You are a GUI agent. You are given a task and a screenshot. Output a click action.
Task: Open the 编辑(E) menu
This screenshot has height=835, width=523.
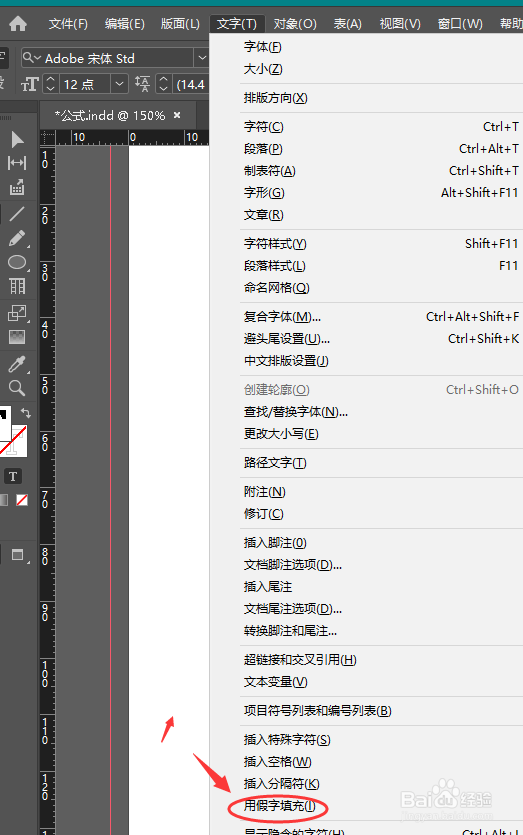pos(125,24)
